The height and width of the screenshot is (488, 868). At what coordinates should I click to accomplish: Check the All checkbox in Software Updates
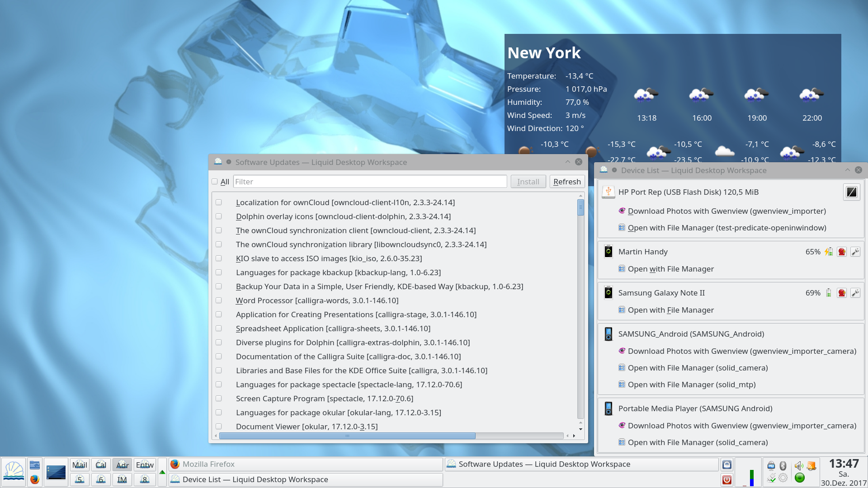215,182
